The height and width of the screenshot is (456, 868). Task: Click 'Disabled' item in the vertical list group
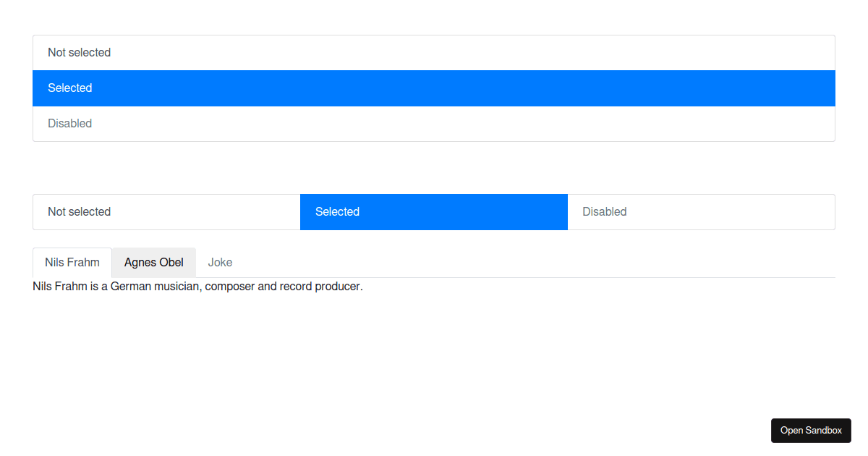coord(70,124)
